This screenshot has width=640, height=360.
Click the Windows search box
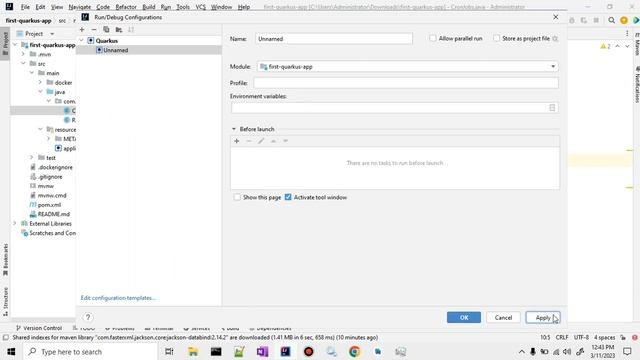90,351
